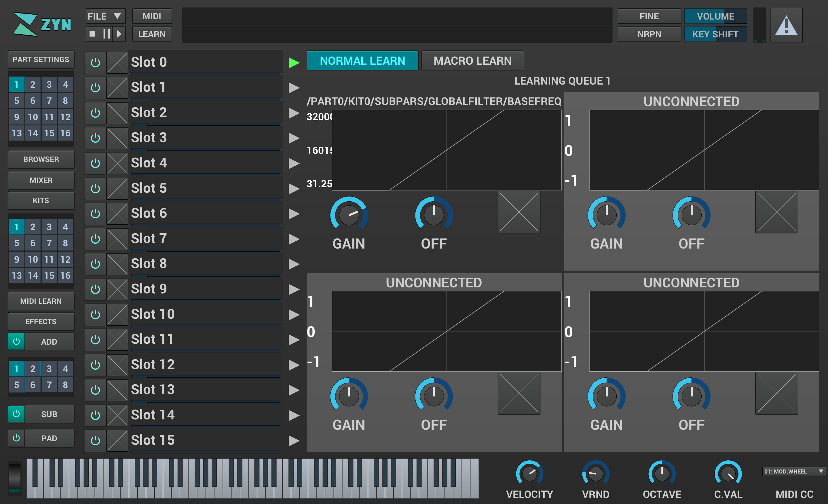
Task: Click the MIDI button in top bar
Action: 152,16
